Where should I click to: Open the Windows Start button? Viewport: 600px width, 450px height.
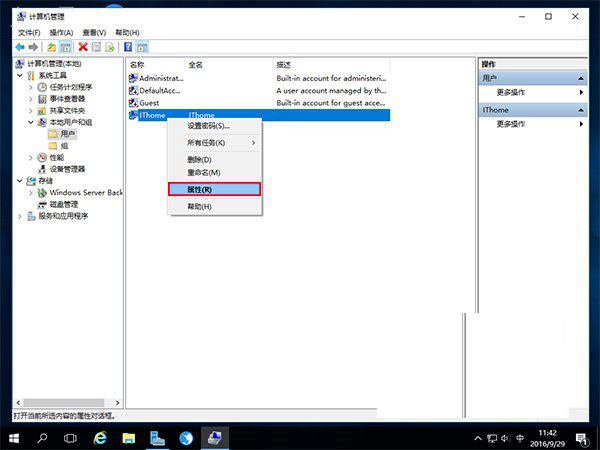[14, 438]
